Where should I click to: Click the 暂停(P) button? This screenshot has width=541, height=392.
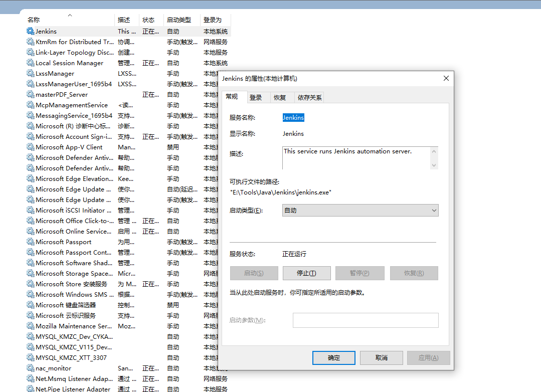click(359, 273)
